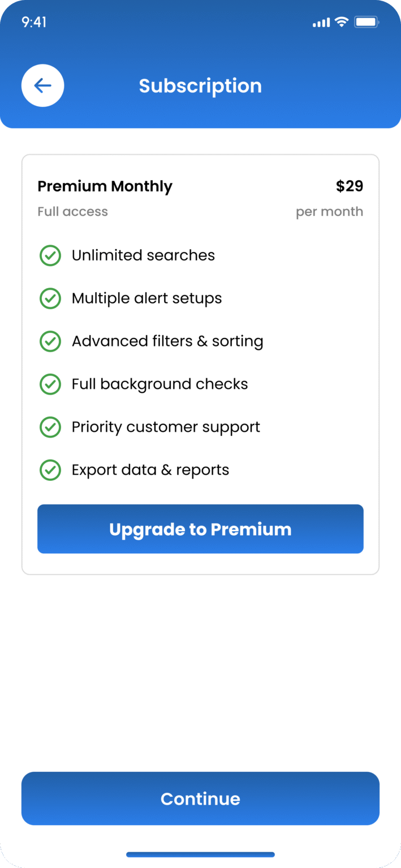Click checkmark icon beside Unlimited searches
Image resolution: width=401 pixels, height=868 pixels.
(50, 255)
